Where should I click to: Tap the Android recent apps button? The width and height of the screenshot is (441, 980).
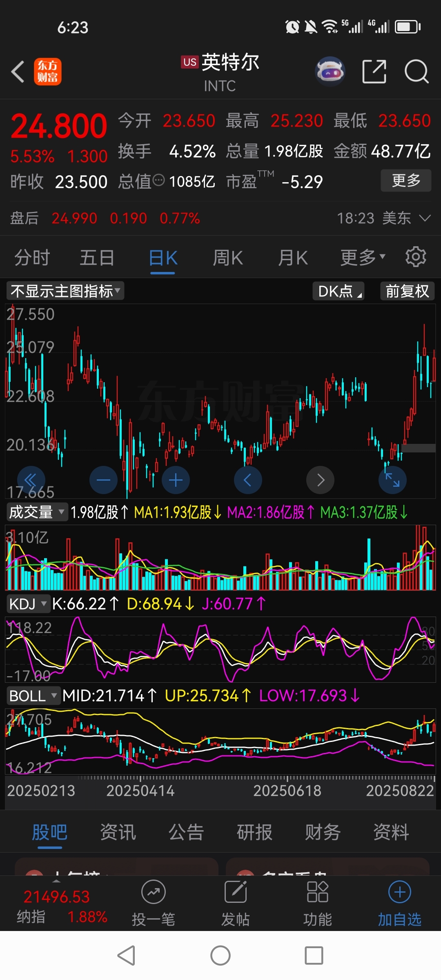click(x=314, y=955)
